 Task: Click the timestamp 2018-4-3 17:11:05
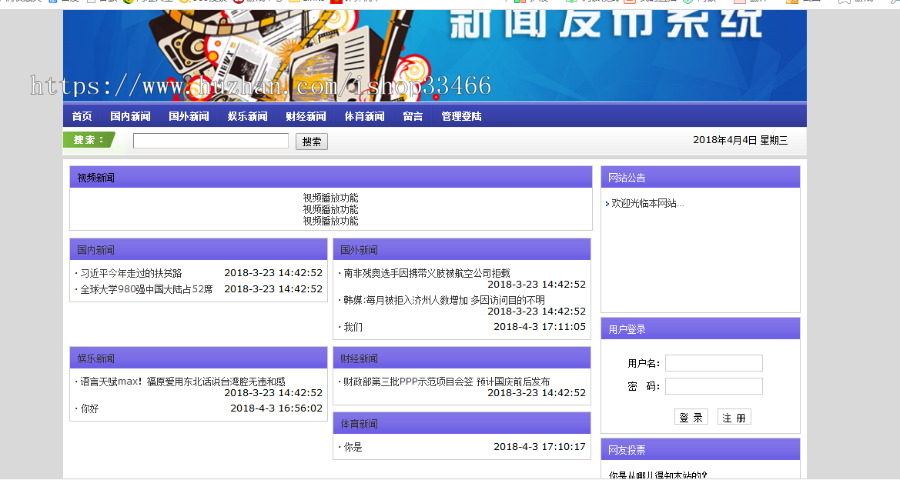pos(540,327)
